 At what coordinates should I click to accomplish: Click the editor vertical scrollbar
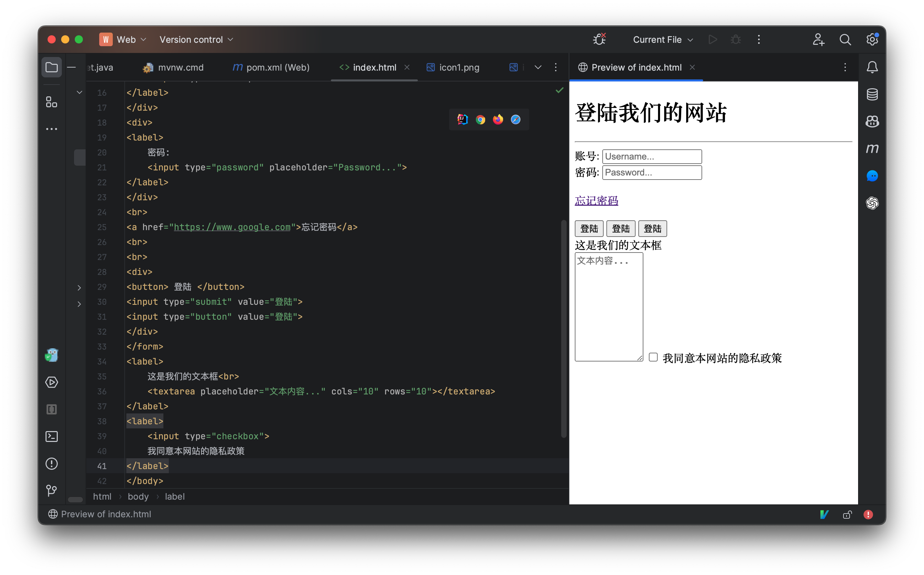coord(564,329)
